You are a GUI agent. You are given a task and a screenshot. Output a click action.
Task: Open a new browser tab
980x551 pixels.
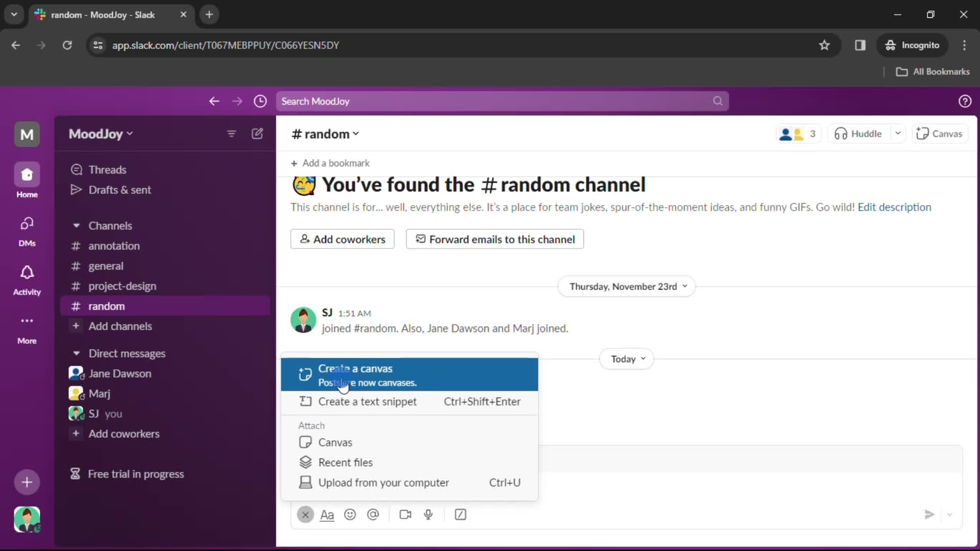point(209,14)
